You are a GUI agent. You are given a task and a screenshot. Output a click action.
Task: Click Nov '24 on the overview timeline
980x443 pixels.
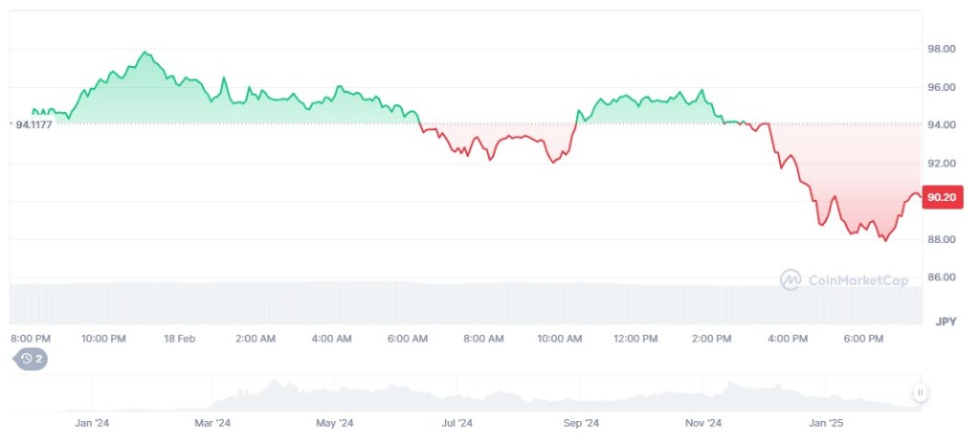(x=703, y=422)
